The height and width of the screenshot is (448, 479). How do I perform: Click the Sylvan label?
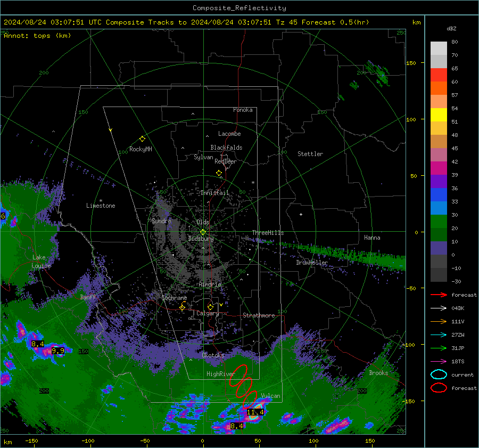[x=203, y=157]
